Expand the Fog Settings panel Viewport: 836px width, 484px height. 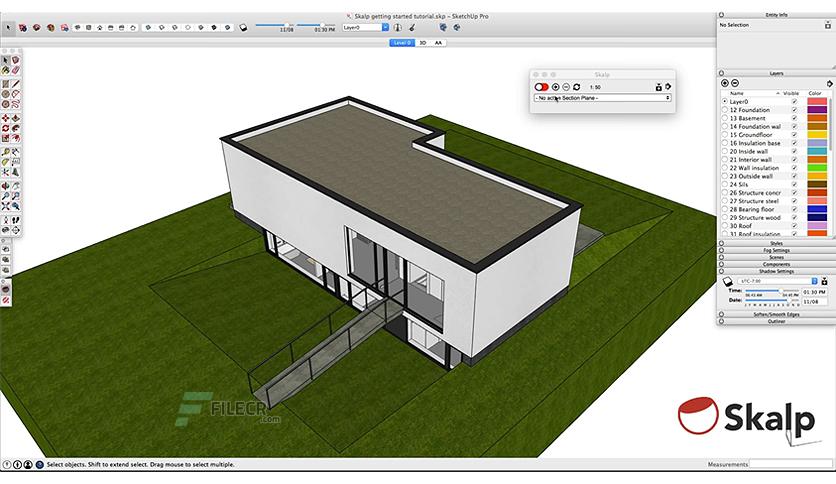pos(776,250)
